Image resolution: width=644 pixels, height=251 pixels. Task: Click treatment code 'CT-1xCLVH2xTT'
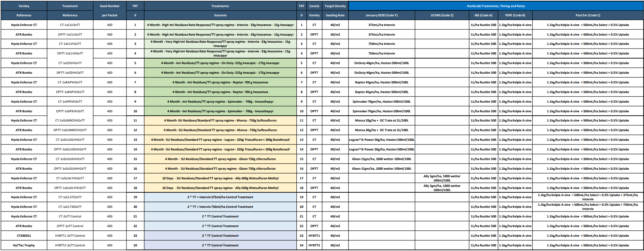pos(70,44)
